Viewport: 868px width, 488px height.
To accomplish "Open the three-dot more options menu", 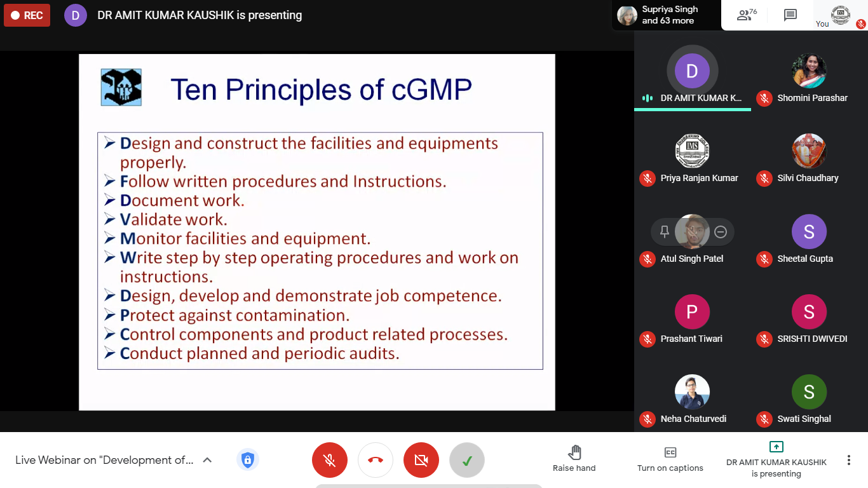I will [848, 460].
